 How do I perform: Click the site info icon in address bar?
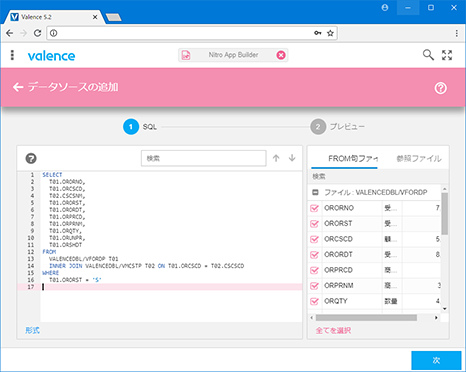click(54, 33)
